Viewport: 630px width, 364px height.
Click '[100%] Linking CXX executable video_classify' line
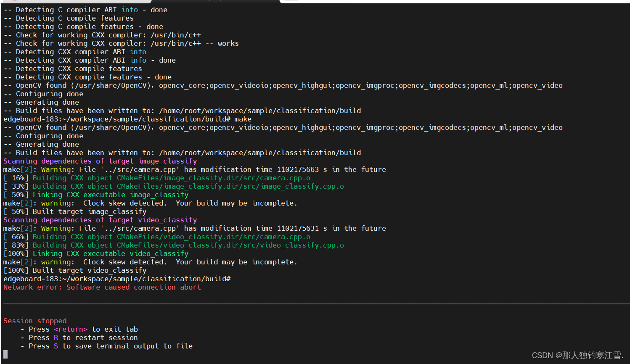tap(96, 254)
